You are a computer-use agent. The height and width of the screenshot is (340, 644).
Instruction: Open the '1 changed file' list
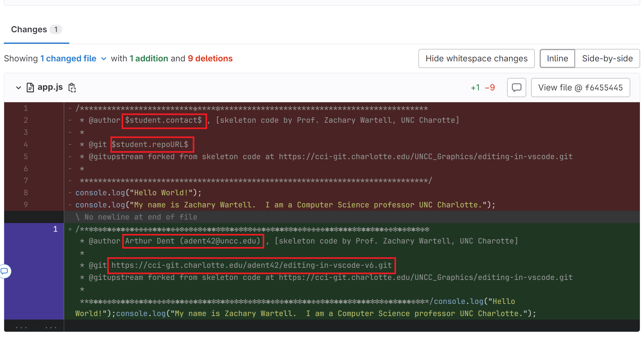(68, 58)
